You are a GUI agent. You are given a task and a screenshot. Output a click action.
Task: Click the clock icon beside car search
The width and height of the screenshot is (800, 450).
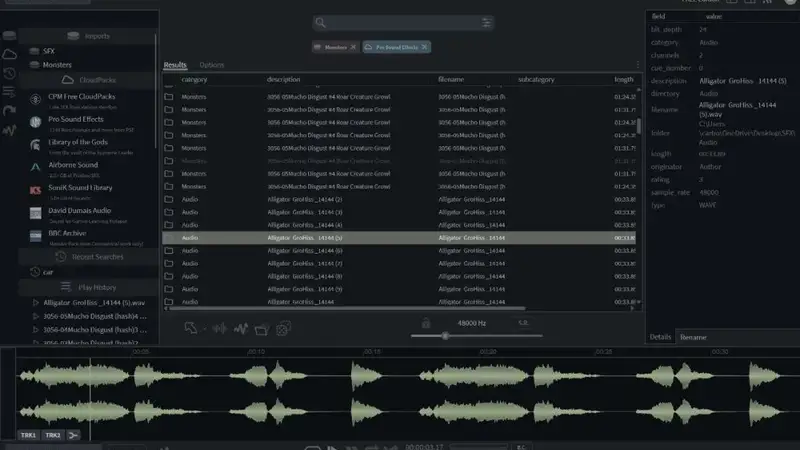[35, 272]
